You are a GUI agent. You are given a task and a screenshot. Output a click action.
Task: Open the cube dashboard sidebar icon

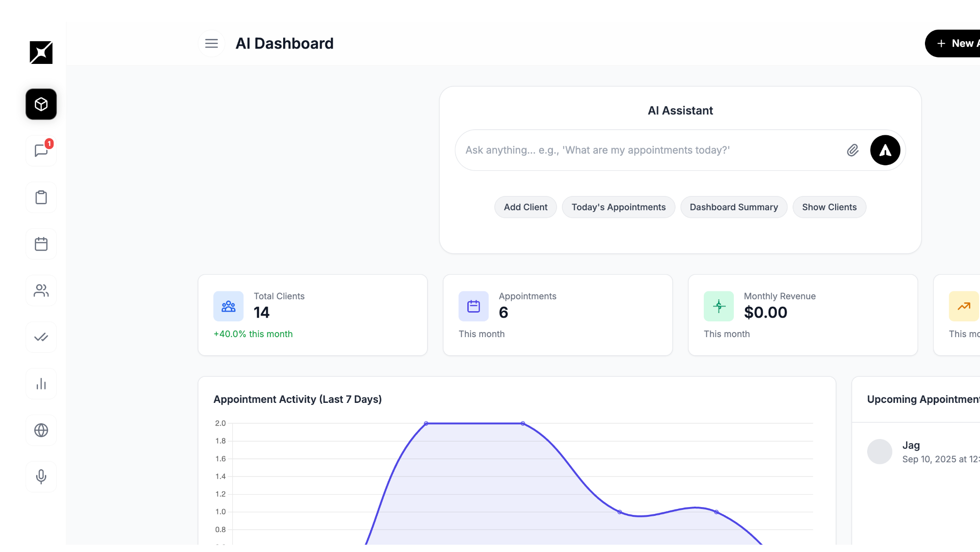pyautogui.click(x=41, y=104)
